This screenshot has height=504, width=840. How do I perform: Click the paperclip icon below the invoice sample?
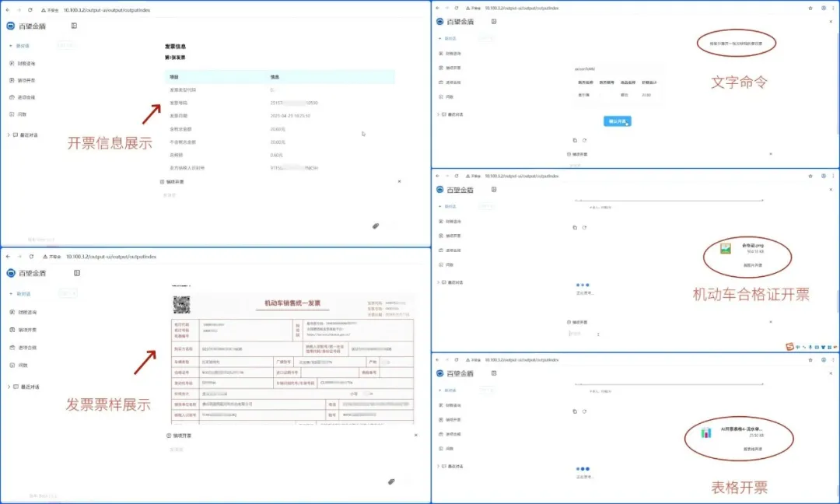(391, 481)
